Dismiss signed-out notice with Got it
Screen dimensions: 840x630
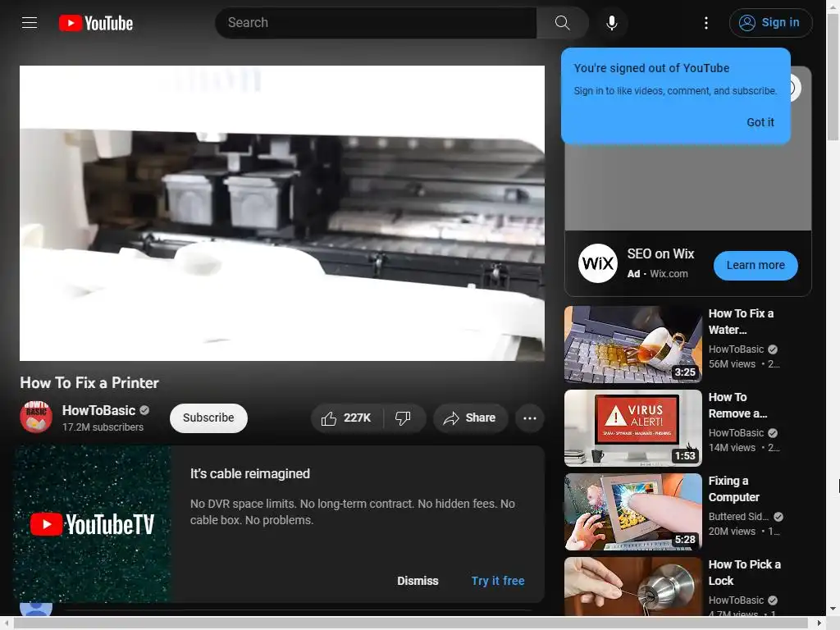[x=760, y=122]
